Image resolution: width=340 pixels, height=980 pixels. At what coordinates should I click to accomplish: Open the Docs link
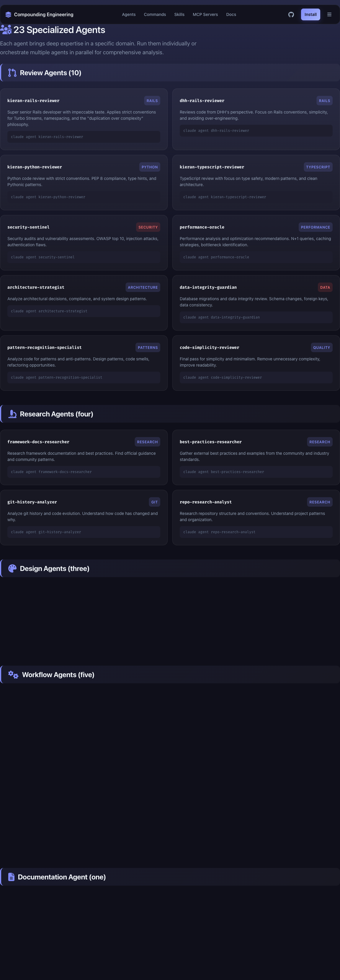[x=231, y=14]
